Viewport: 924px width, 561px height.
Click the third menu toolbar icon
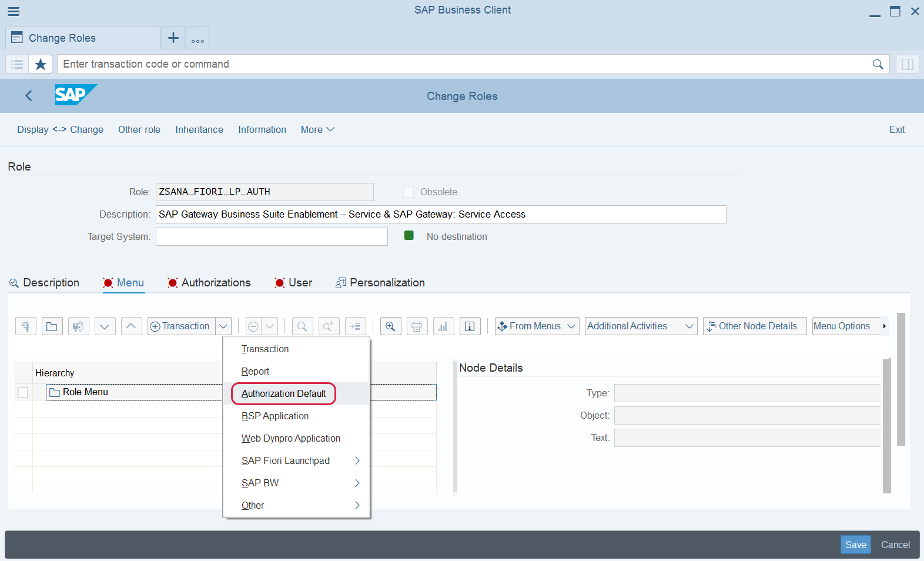click(x=79, y=326)
